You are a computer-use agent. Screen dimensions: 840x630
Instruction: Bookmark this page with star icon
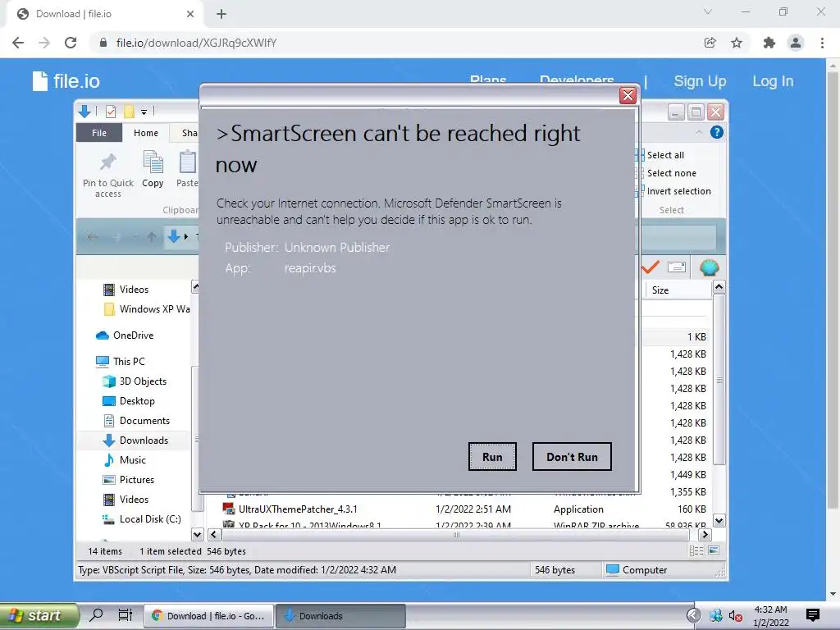coord(737,43)
